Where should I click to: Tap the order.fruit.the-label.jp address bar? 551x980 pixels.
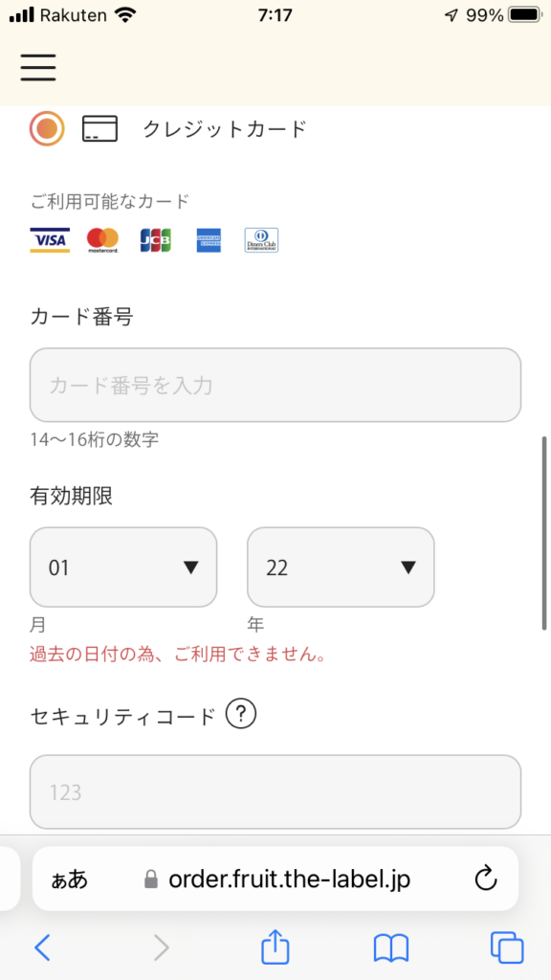277,880
